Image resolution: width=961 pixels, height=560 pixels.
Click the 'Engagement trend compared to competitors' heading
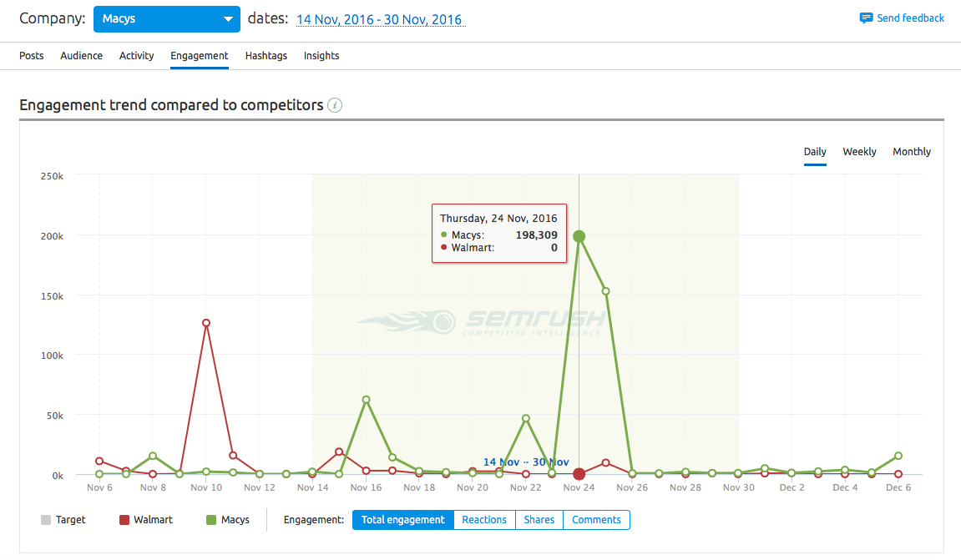(x=172, y=105)
